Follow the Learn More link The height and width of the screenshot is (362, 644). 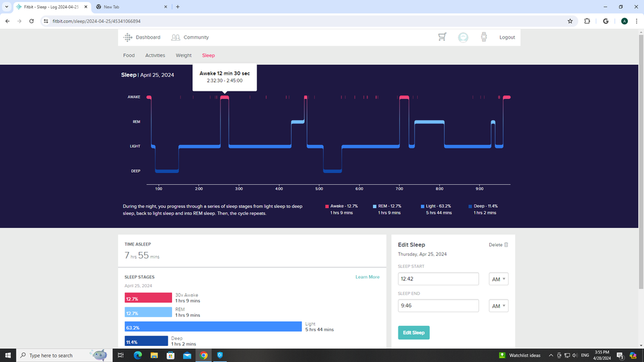click(x=367, y=277)
